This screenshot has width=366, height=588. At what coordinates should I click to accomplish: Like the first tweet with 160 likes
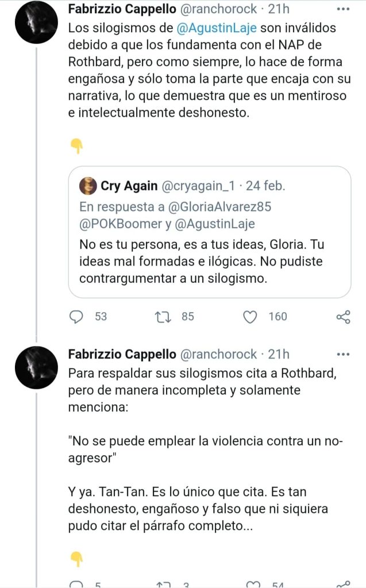[250, 317]
